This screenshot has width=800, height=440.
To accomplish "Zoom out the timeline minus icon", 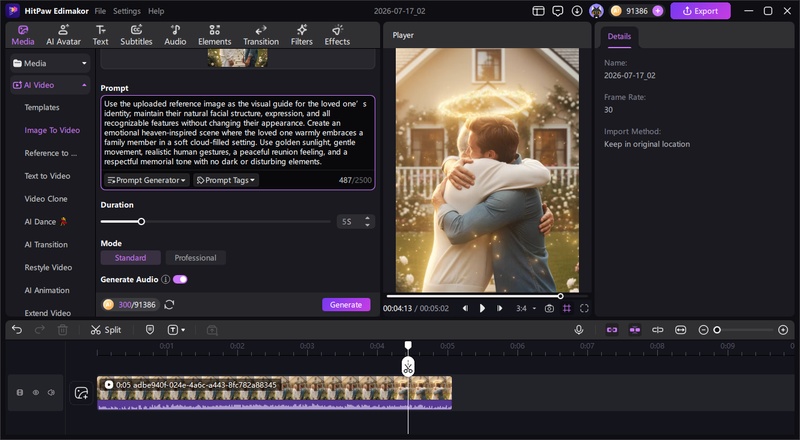I will point(704,330).
